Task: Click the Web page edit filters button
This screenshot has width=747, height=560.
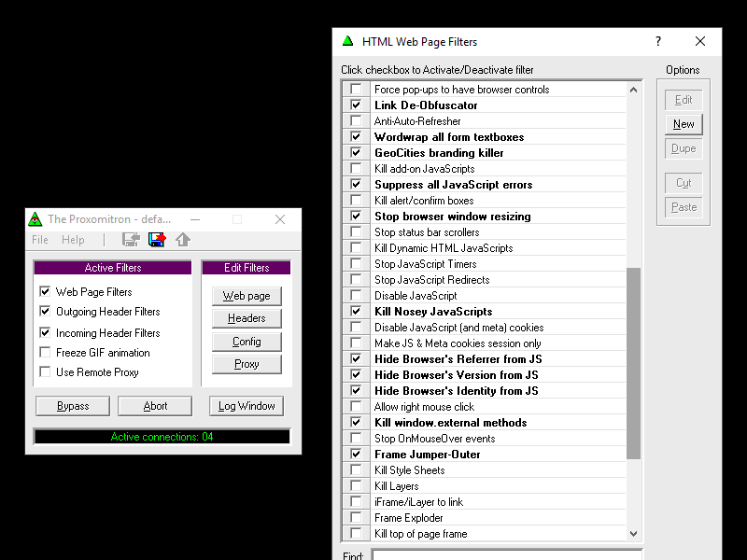Action: 247,296
